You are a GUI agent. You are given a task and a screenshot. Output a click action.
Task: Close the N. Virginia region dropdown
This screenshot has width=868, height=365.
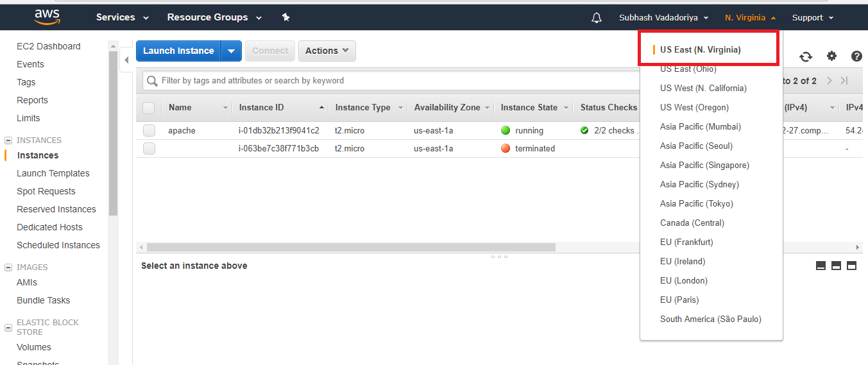click(751, 18)
